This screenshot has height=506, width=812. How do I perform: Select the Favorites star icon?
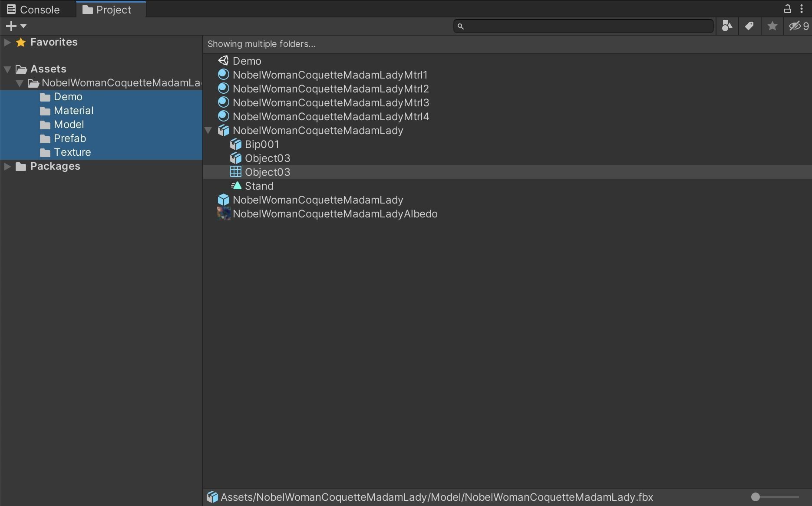tap(21, 42)
